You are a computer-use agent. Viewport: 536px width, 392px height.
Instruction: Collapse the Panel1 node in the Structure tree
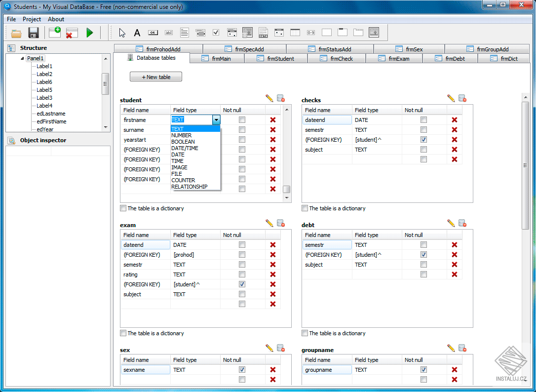[22, 58]
